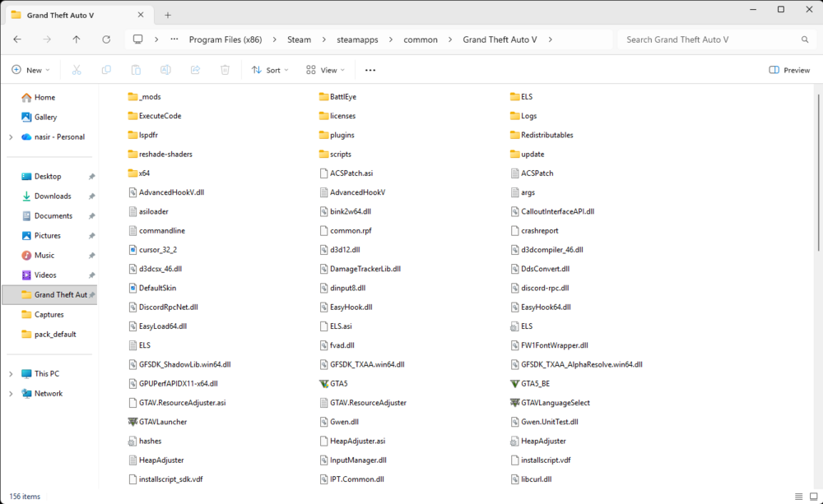This screenshot has height=504, width=823.
Task: Select the update folder
Action: (527, 155)
